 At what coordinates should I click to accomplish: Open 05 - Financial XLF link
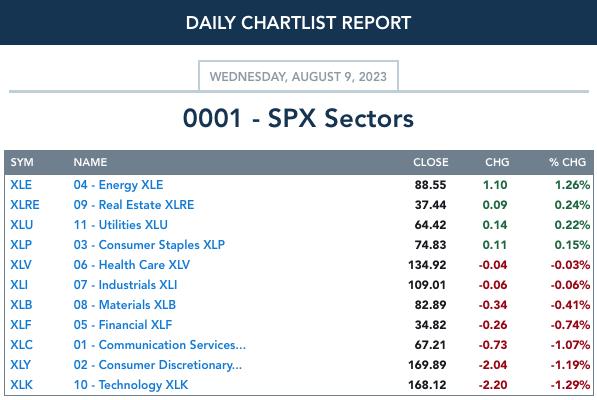click(123, 325)
